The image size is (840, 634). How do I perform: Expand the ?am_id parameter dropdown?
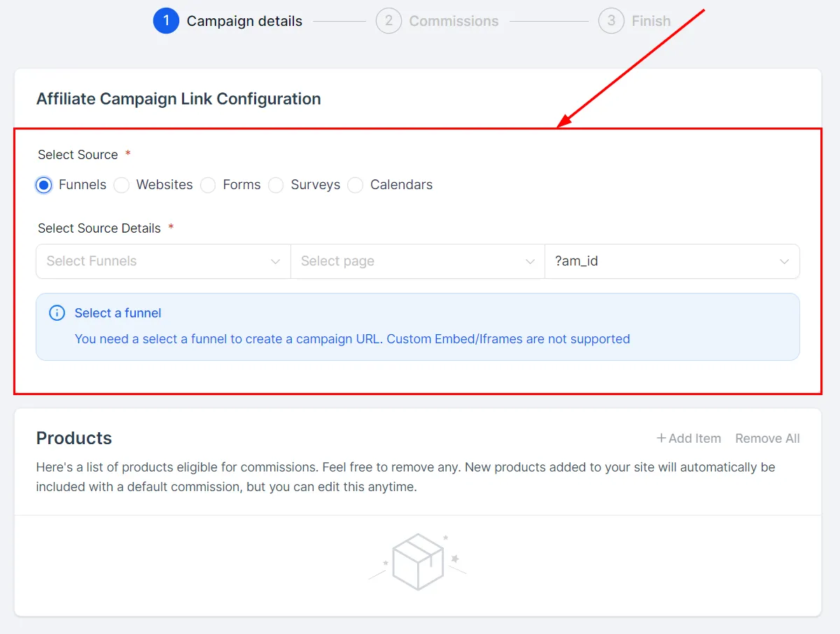(672, 261)
